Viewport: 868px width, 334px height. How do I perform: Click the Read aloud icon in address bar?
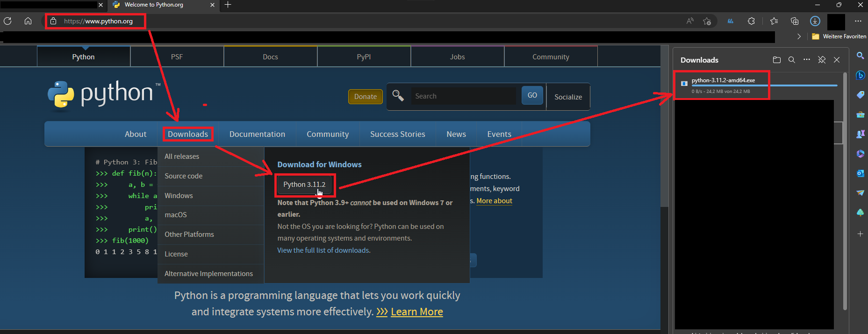[690, 21]
